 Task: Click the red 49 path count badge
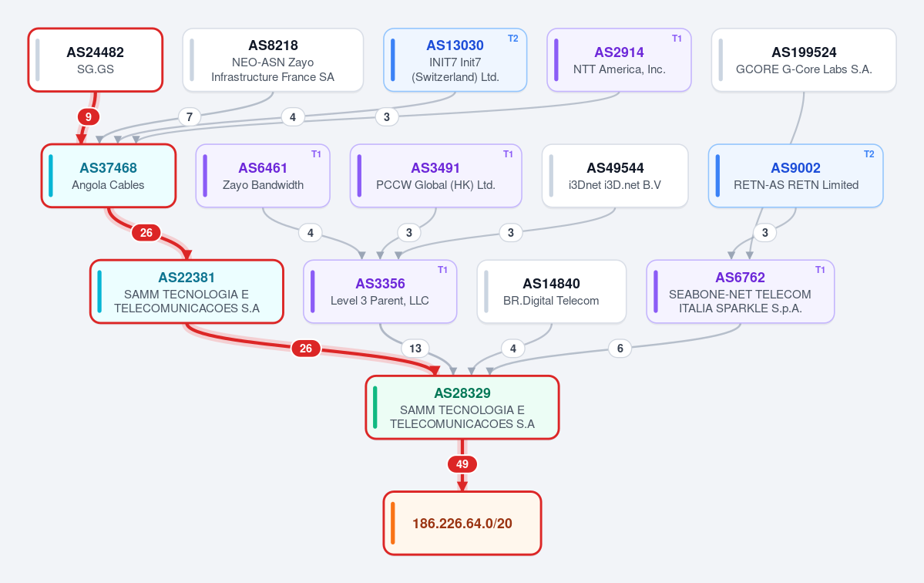[462, 464]
